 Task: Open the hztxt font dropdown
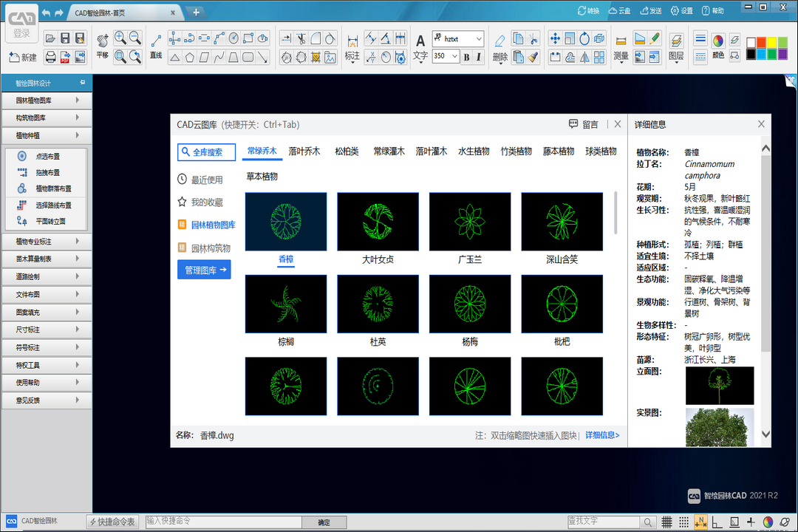458,38
